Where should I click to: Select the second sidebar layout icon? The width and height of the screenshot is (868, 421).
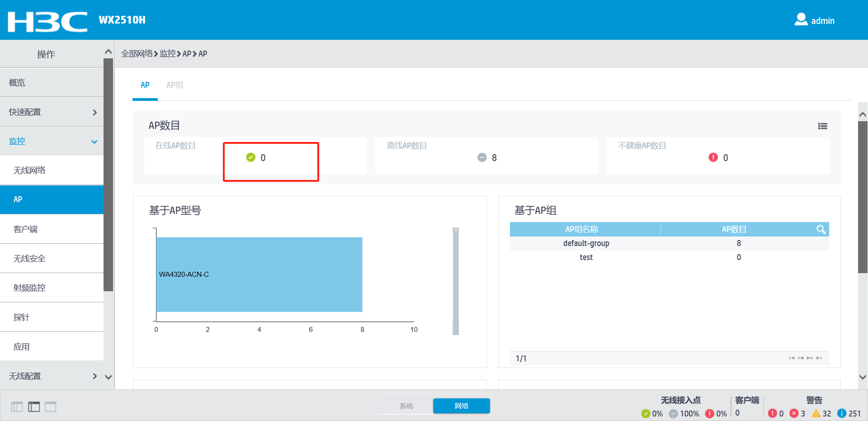[34, 407]
